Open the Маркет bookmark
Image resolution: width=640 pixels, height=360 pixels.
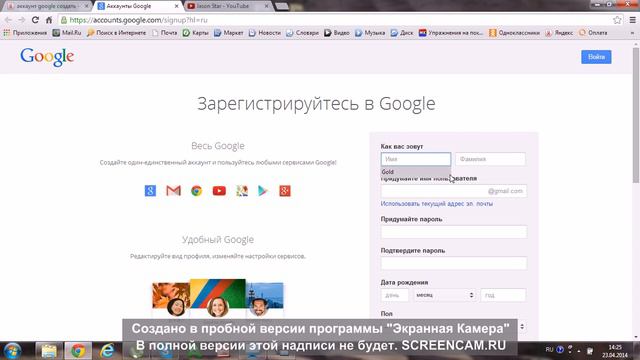pyautogui.click(x=229, y=33)
